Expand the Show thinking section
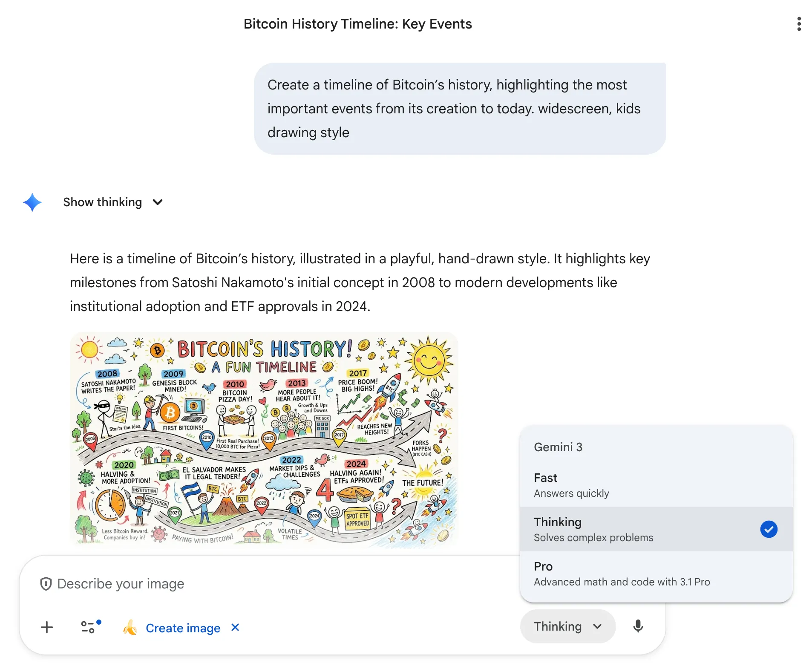The width and height of the screenshot is (812, 663). (x=103, y=202)
